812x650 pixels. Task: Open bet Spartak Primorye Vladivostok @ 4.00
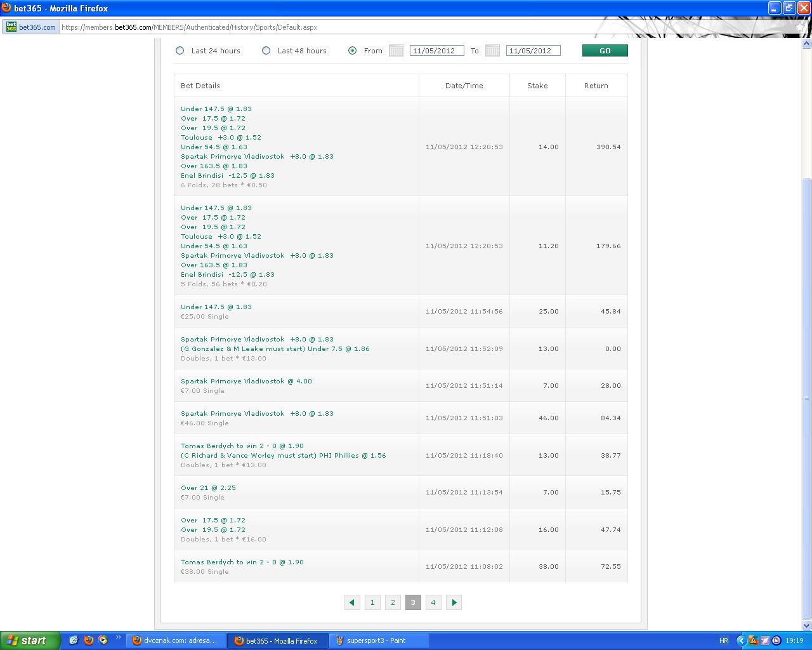coord(246,381)
